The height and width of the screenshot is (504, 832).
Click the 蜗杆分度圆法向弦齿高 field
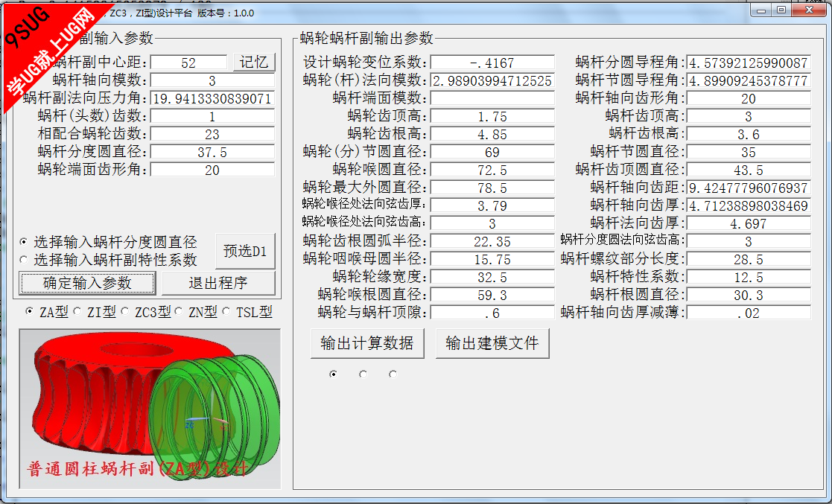tap(749, 241)
